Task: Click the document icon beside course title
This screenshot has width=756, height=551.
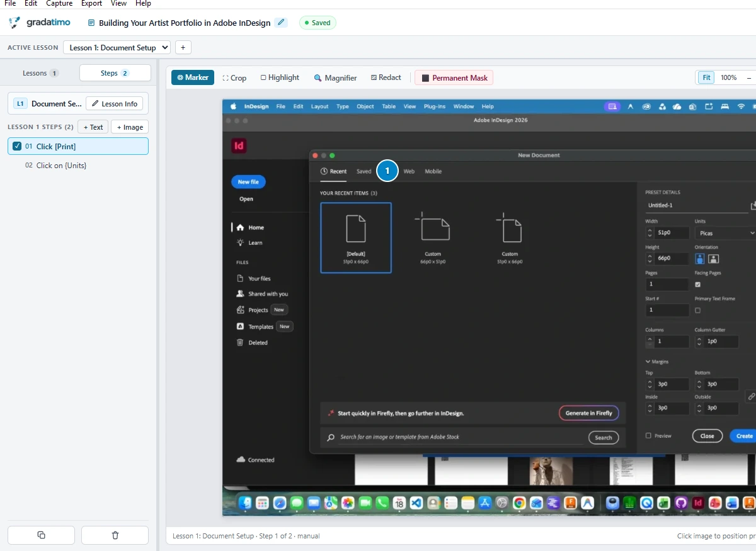Action: (91, 23)
